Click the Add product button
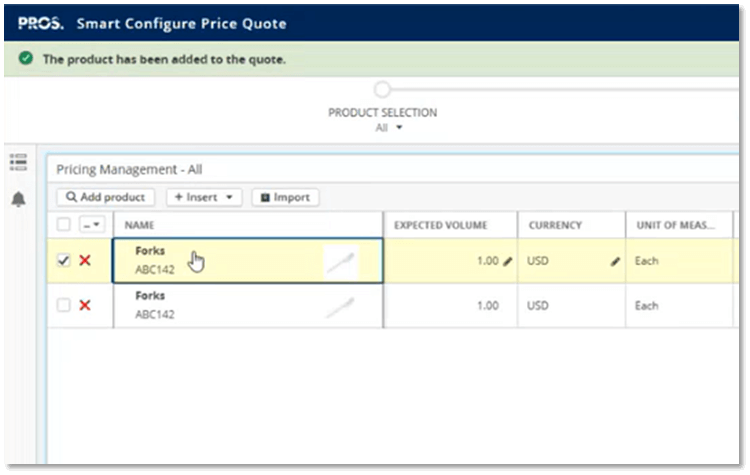750x475 pixels. [x=106, y=197]
